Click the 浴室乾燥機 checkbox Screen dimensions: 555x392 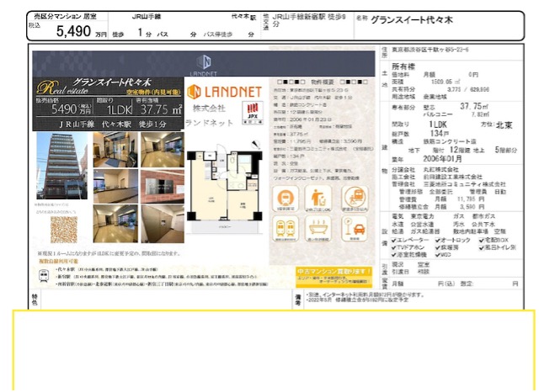394,255
